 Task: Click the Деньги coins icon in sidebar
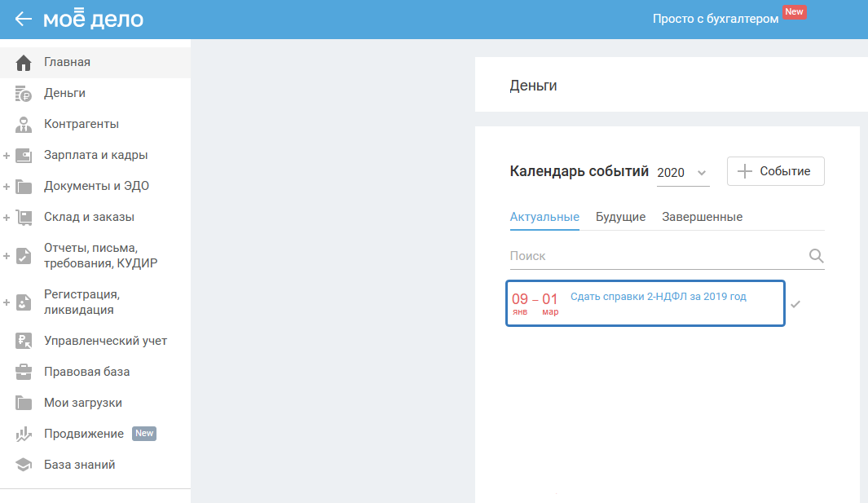click(x=24, y=94)
